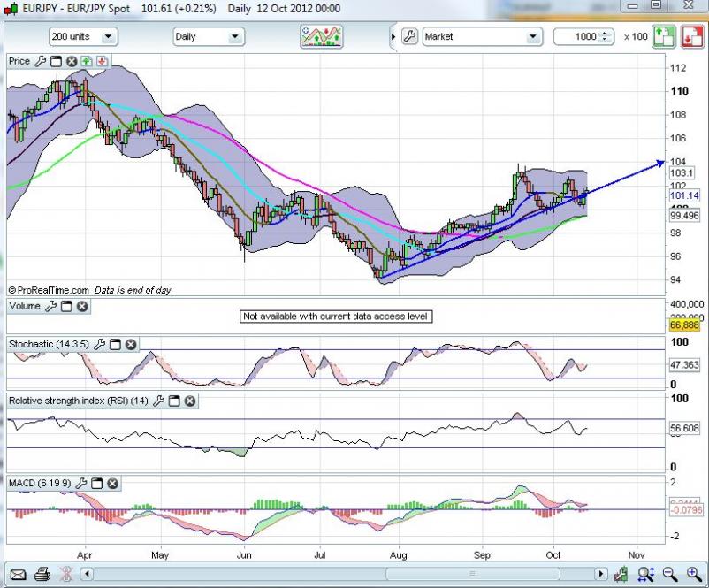
Task: Remove the MACD indicator panel
Action: click(x=112, y=484)
